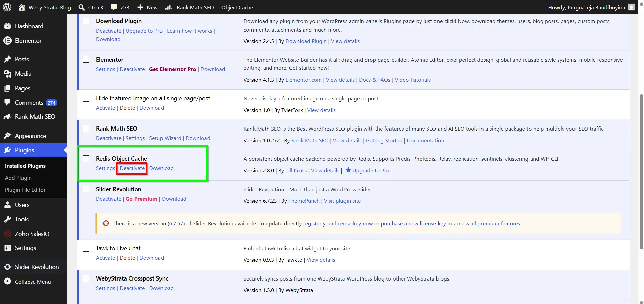
Task: Click the Pages icon in sidebar
Action: point(7,88)
